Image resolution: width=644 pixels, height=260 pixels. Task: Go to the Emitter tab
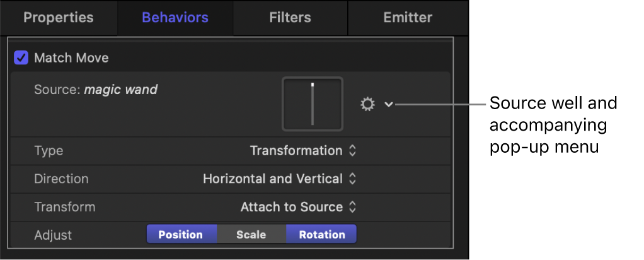click(x=408, y=18)
